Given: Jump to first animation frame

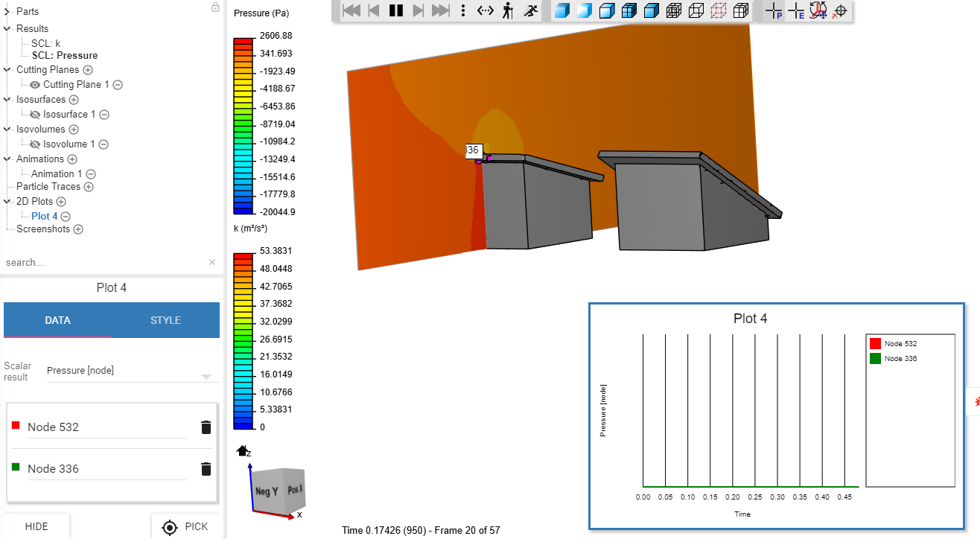Looking at the screenshot, I should pos(351,10).
